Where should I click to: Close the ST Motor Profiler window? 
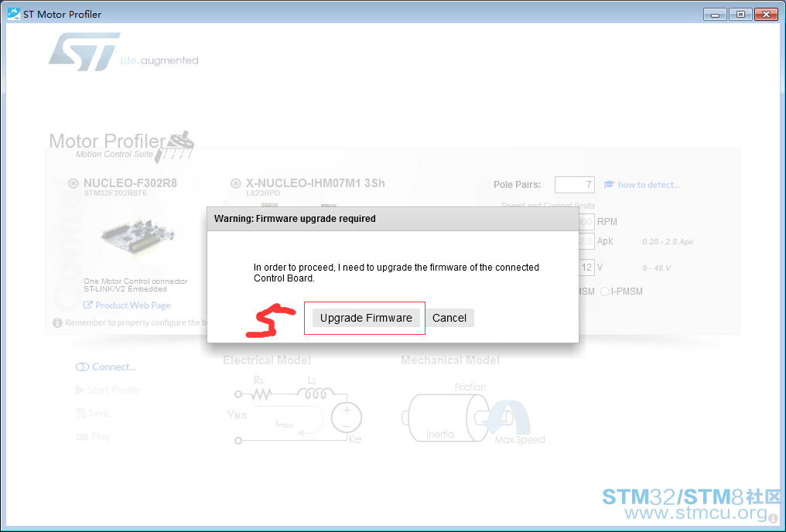click(766, 15)
